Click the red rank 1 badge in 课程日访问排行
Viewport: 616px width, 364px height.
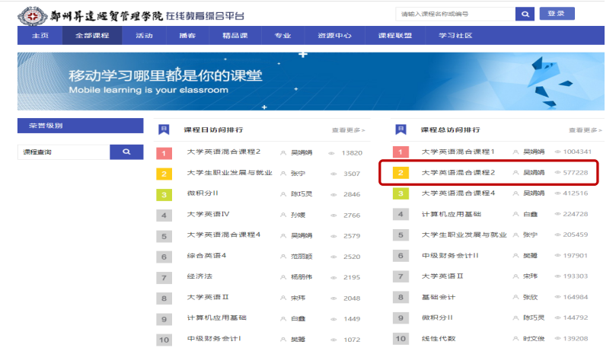pyautogui.click(x=164, y=152)
